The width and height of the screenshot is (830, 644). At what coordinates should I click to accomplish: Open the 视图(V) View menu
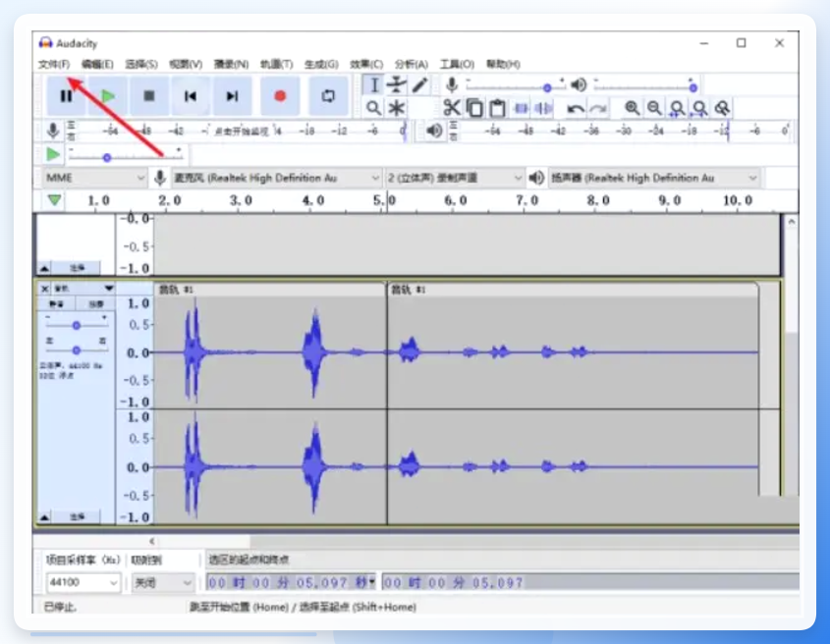point(186,64)
